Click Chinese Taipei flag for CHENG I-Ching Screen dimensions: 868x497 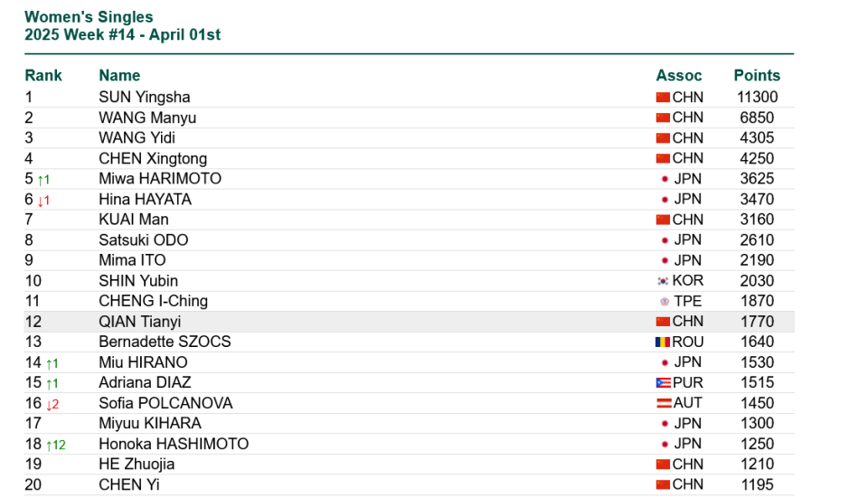point(665,302)
